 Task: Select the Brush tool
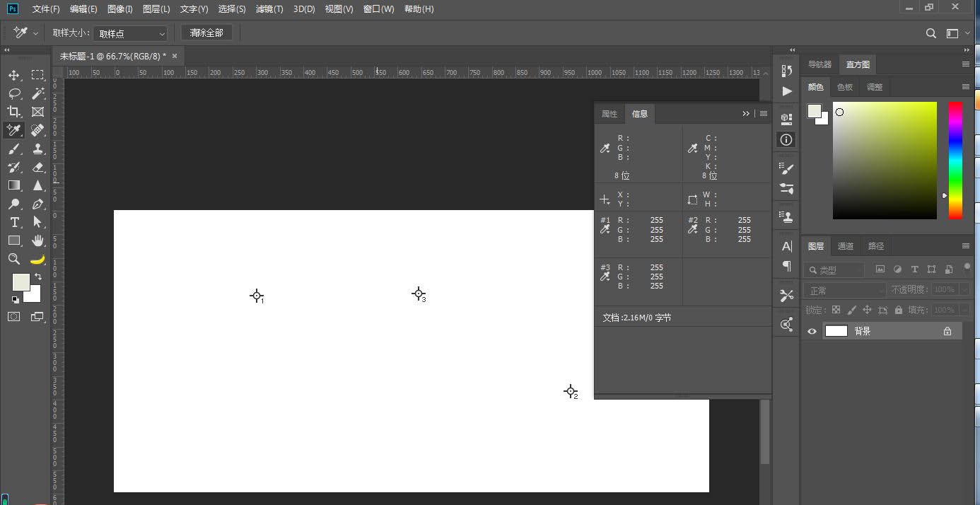[14, 149]
